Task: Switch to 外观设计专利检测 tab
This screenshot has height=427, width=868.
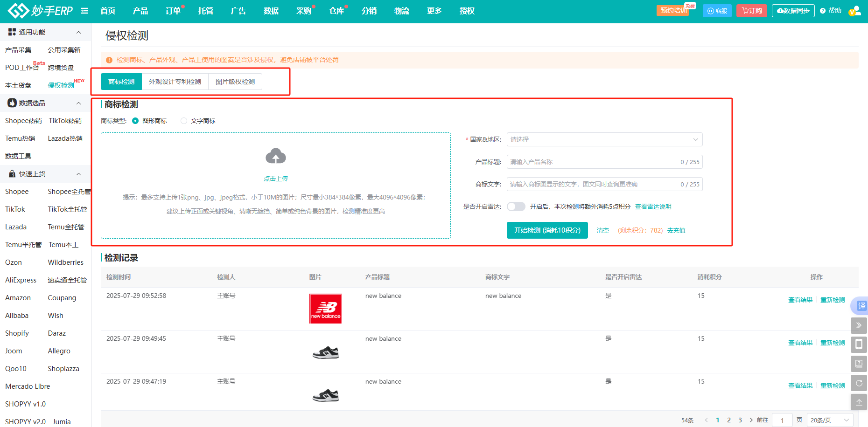Action: [175, 82]
